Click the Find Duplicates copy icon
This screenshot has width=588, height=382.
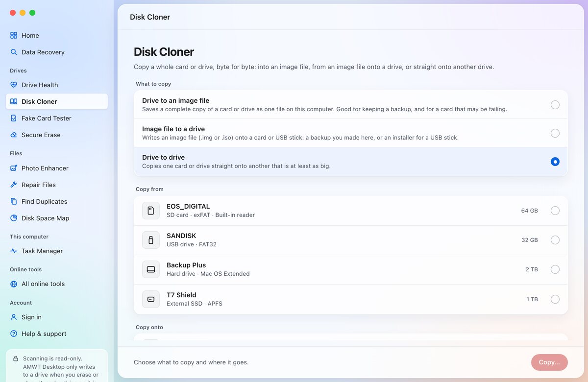pos(14,201)
